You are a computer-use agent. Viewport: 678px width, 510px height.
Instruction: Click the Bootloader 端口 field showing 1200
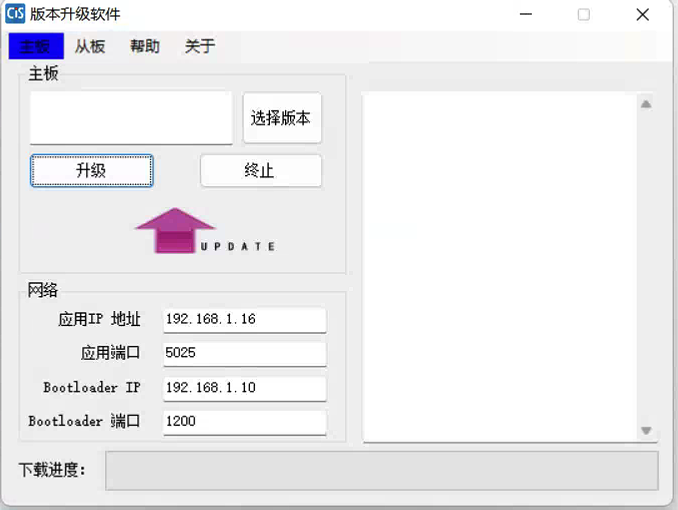[x=243, y=422]
